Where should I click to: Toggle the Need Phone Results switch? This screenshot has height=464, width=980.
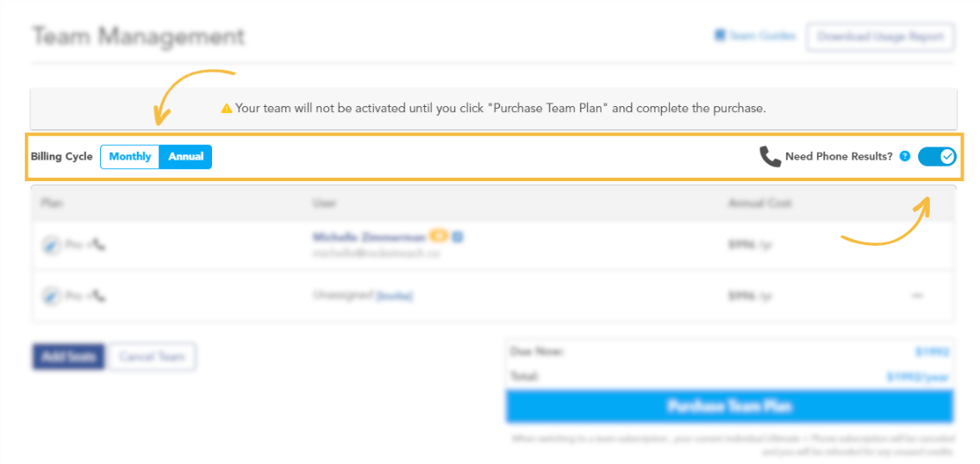(x=937, y=156)
